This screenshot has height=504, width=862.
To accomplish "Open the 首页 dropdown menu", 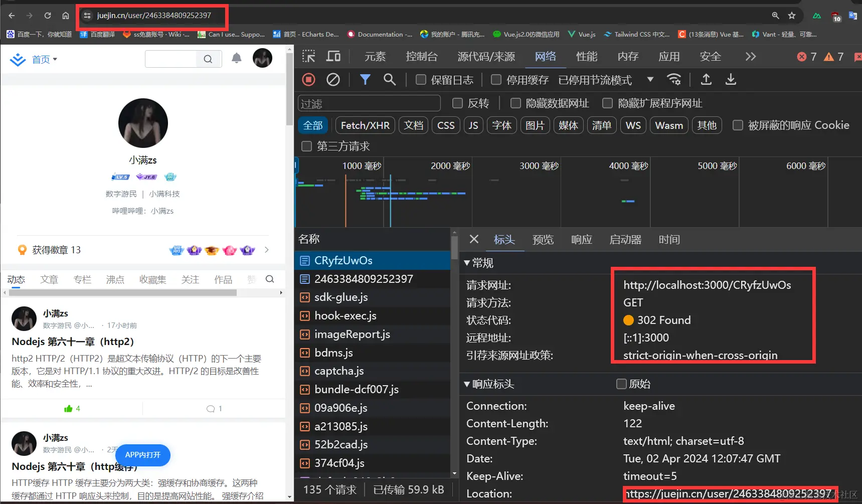I will click(45, 59).
